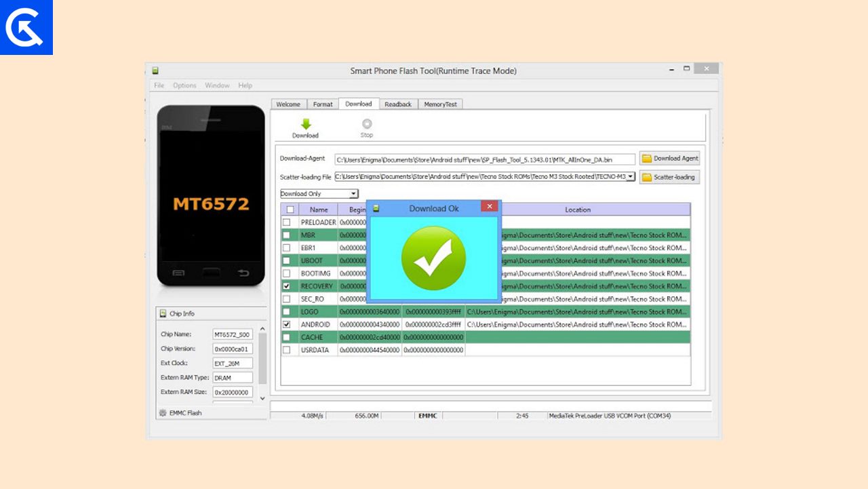Click the MT6572 phone image
868x489 pixels.
[211, 196]
